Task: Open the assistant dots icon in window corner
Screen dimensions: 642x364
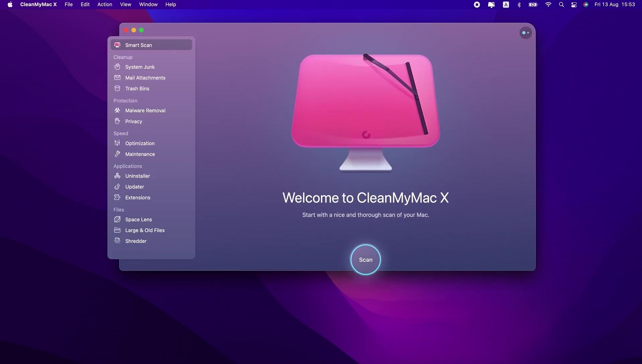Action: point(526,33)
